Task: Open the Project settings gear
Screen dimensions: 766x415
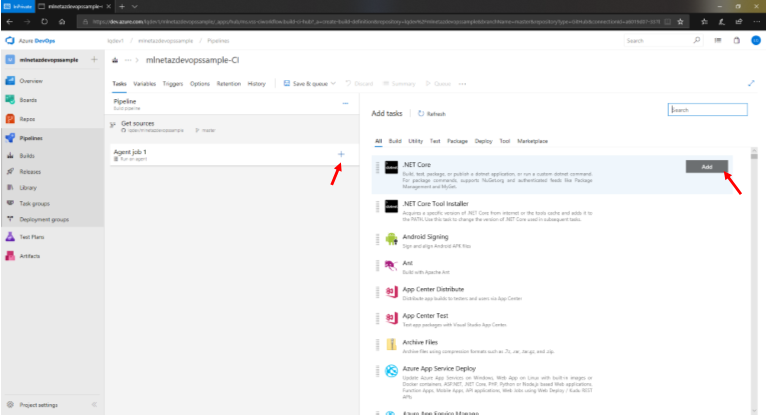Action: point(10,404)
